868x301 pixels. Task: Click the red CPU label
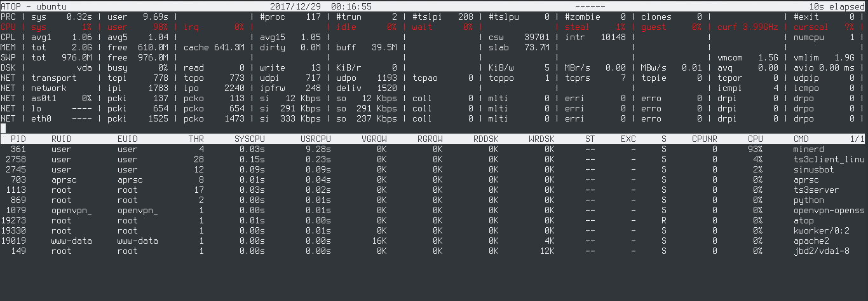pyautogui.click(x=8, y=27)
